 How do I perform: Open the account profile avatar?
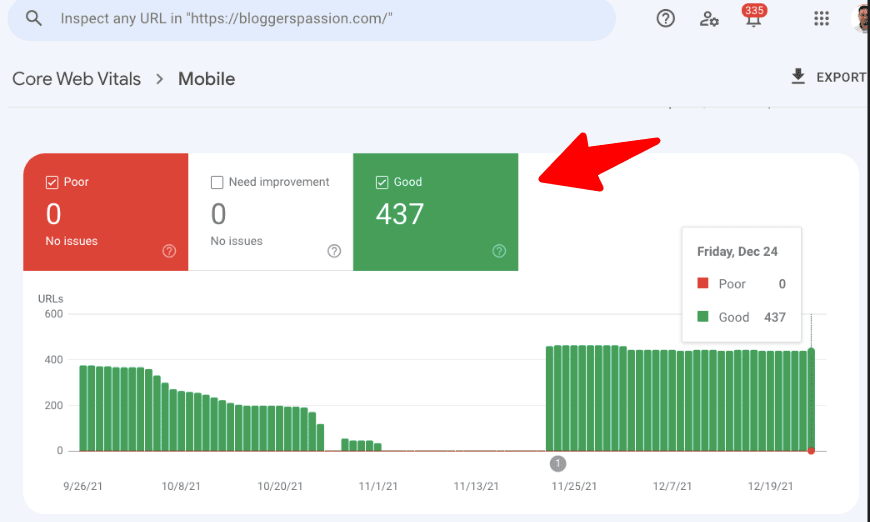[x=861, y=19]
